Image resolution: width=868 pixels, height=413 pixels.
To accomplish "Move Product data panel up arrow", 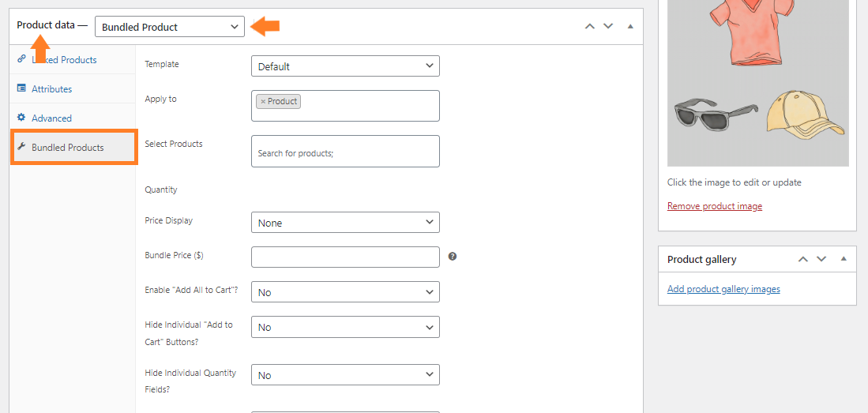I will click(590, 26).
